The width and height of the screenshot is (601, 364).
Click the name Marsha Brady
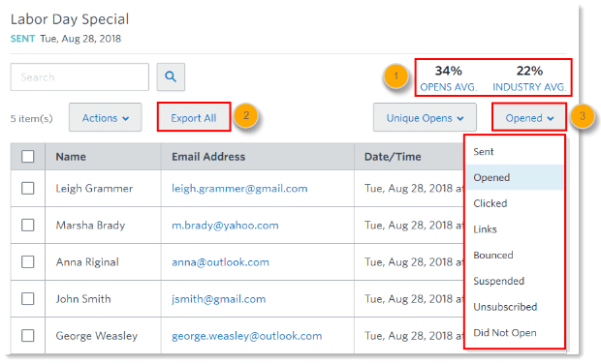pos(90,225)
